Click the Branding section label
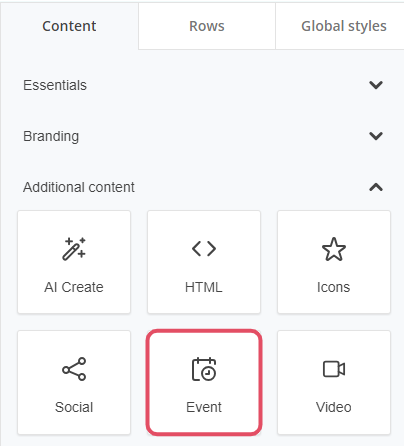Screen dimensions: 404x446 coord(51,136)
